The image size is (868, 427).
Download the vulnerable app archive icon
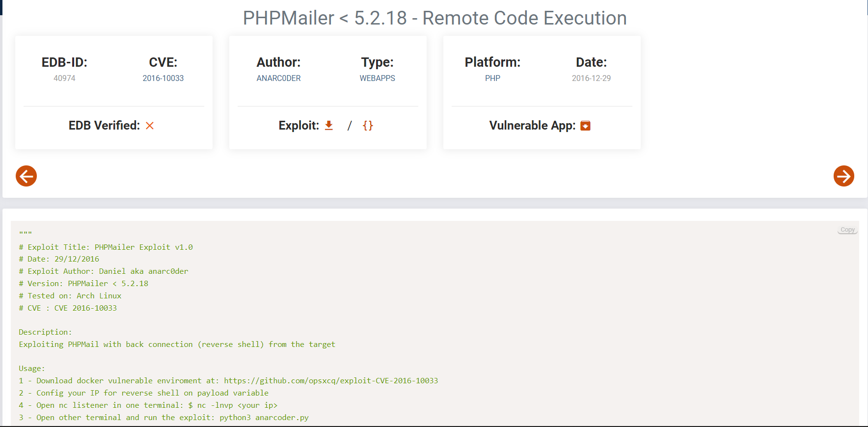point(585,126)
